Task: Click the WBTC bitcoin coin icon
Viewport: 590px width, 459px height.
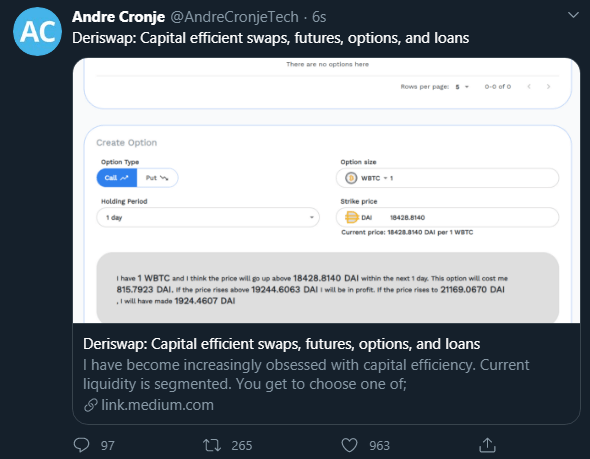Action: click(x=351, y=178)
